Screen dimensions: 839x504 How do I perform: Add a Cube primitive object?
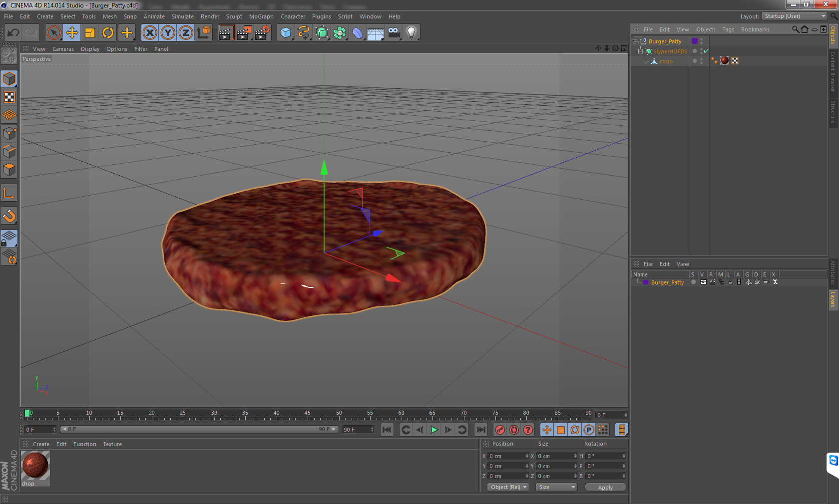pos(286,33)
